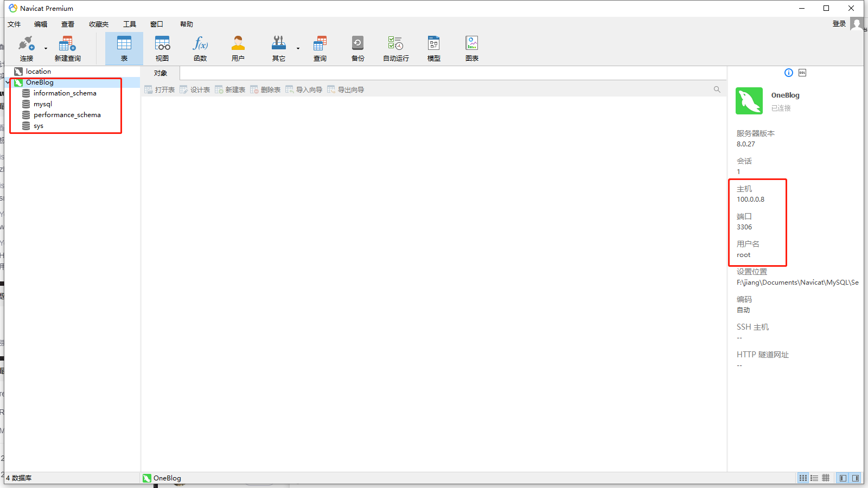Open User (用户) management icon
The height and width of the screenshot is (488, 868).
pyautogui.click(x=238, y=48)
